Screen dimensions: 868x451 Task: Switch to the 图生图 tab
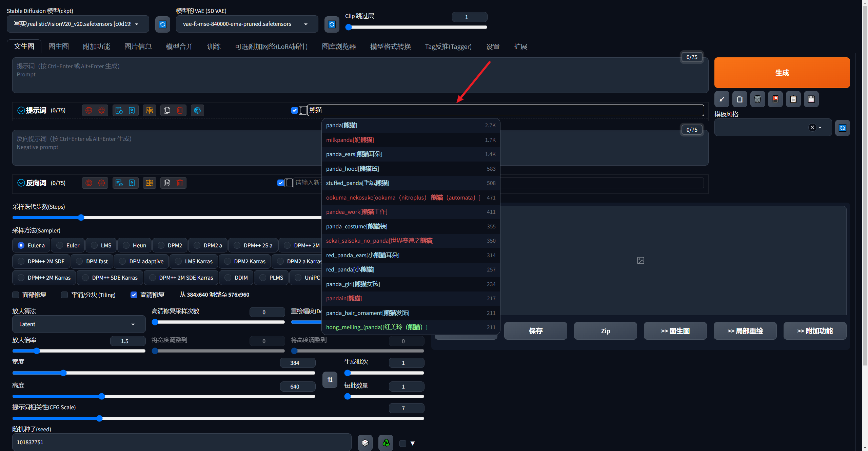click(x=59, y=46)
